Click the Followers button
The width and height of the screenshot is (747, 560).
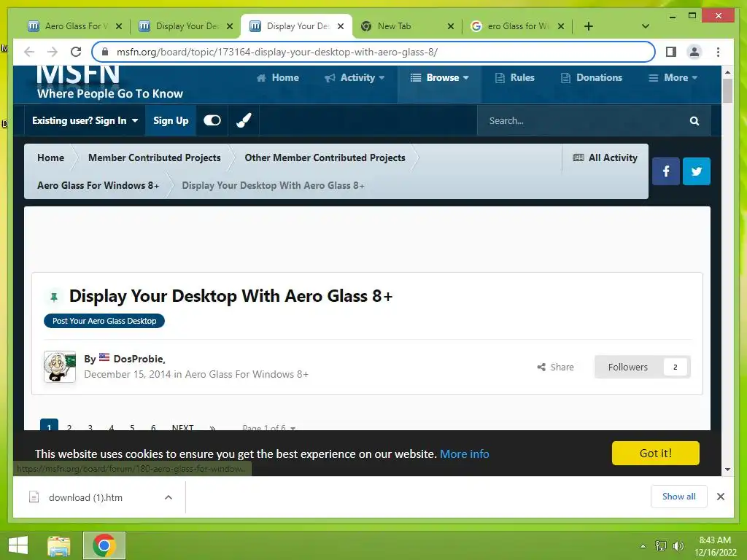(x=642, y=367)
